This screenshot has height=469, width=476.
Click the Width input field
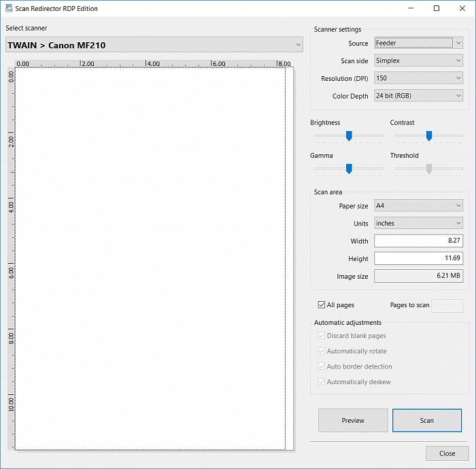coord(418,241)
